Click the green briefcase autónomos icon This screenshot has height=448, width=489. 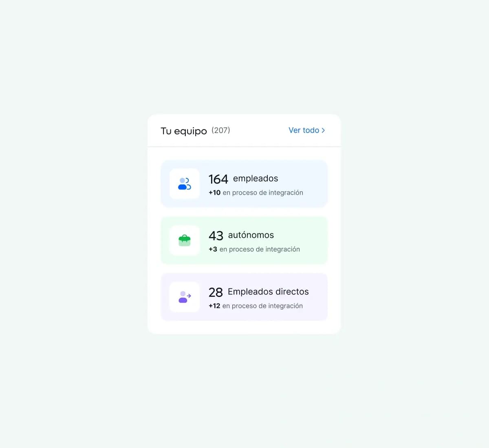click(185, 240)
